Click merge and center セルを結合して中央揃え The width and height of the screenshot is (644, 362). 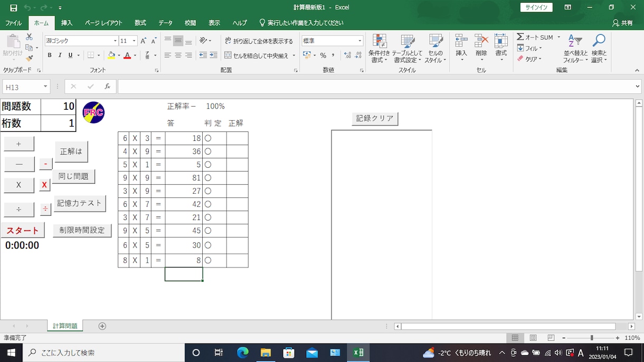[x=257, y=55]
